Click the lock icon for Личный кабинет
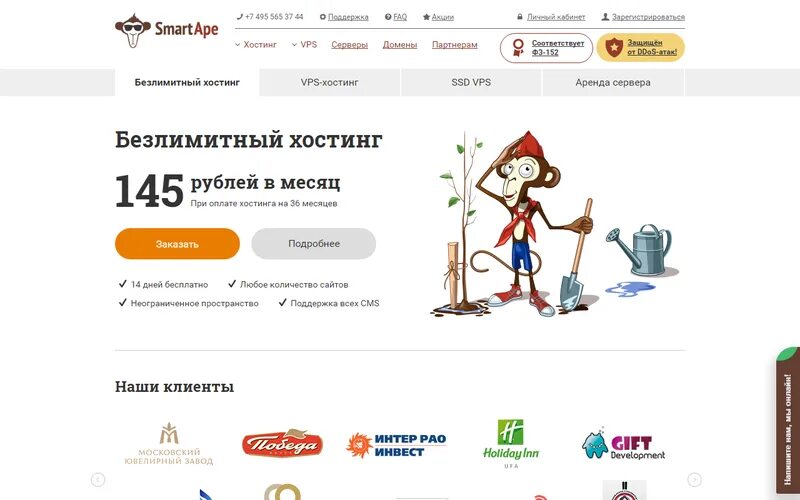 520,17
